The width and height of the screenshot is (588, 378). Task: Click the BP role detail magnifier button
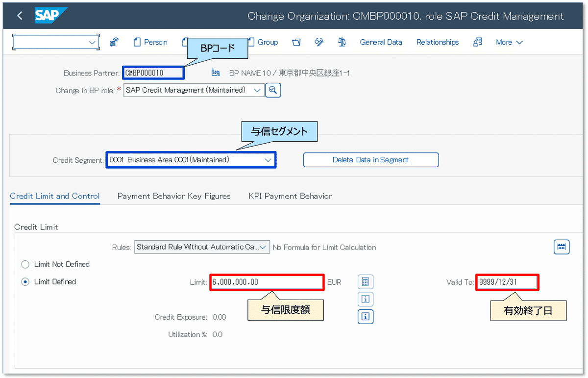point(273,90)
